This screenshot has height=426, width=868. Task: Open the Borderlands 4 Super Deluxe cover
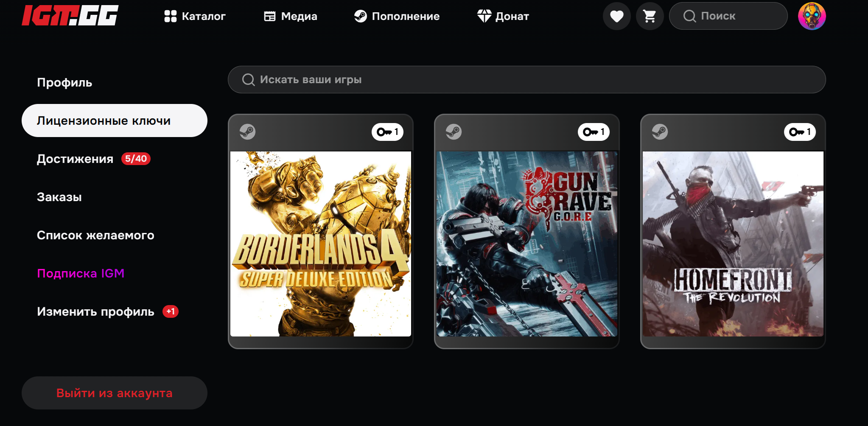[321, 244]
